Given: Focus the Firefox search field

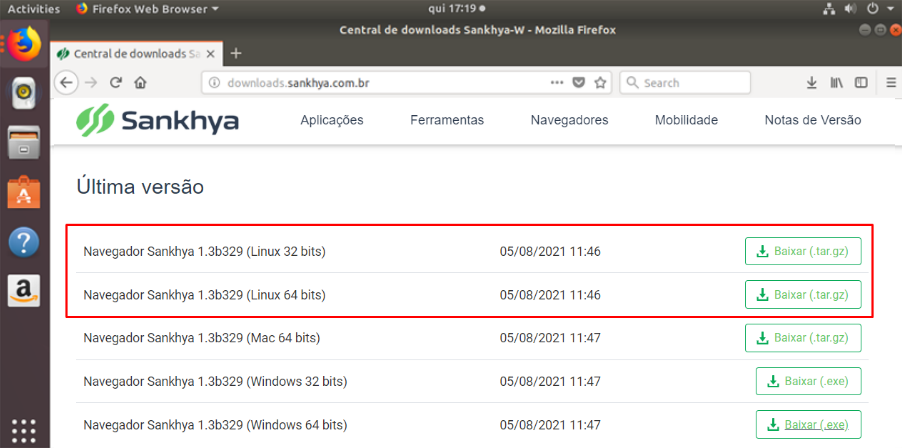Looking at the screenshot, I should [x=685, y=83].
